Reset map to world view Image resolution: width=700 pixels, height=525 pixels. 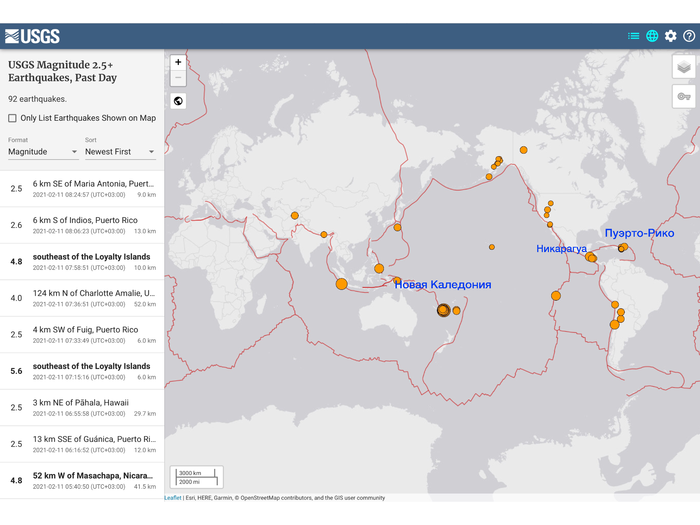click(178, 101)
